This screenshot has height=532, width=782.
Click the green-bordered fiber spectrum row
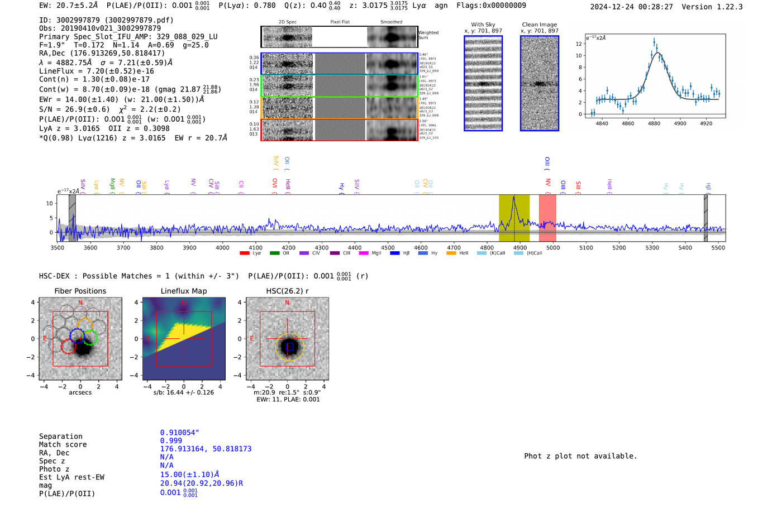339,86
